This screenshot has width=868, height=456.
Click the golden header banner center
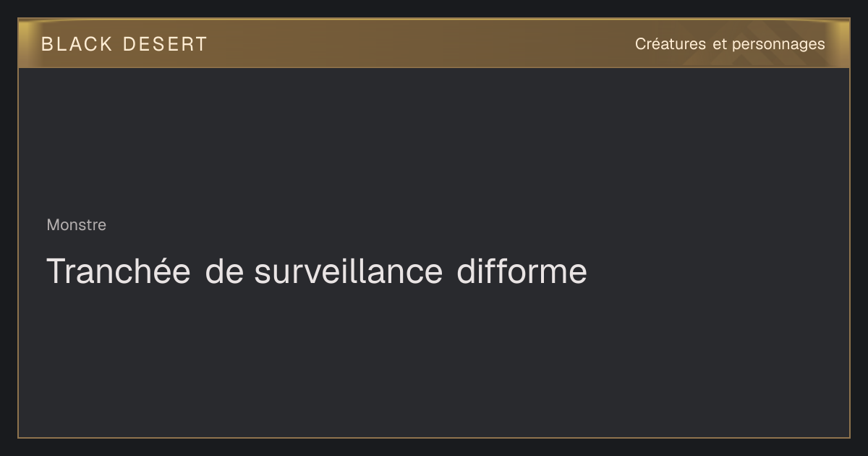[x=434, y=43]
